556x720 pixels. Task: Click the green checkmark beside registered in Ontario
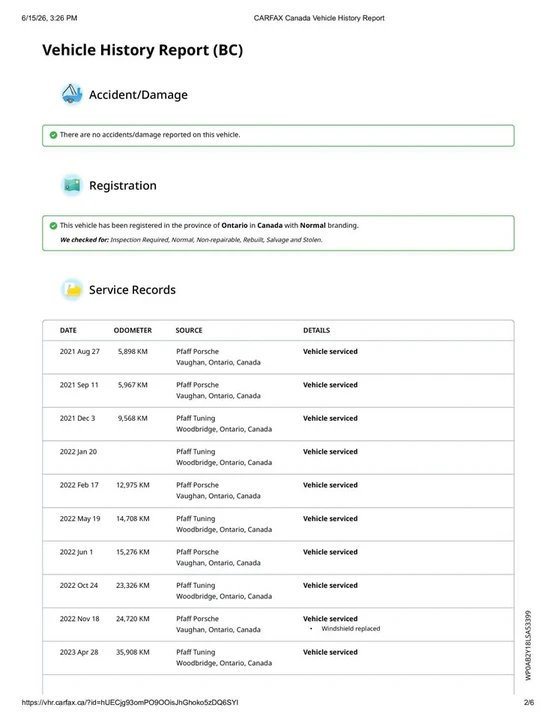[53, 225]
